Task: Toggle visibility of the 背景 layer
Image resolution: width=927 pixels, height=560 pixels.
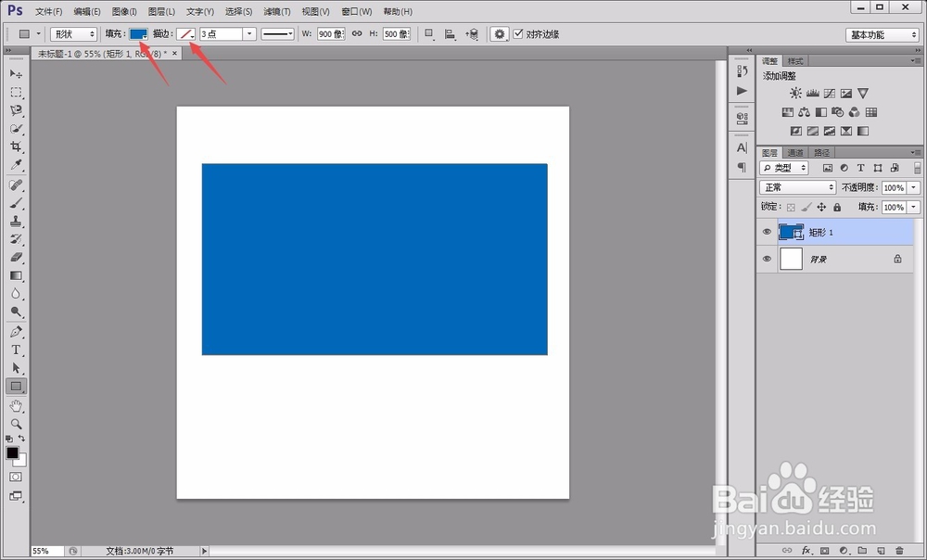Action: (767, 259)
